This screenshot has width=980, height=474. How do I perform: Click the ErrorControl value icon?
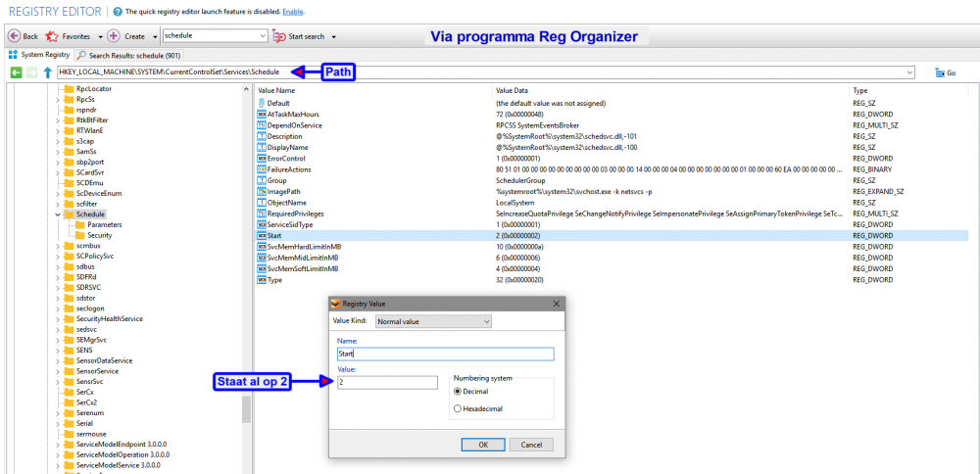[x=262, y=159]
